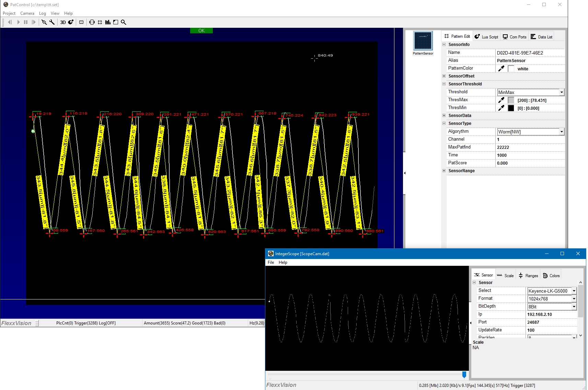Image resolution: width=588 pixels, height=390 pixels.
Task: Open the View menu in PatControl
Action: point(55,13)
